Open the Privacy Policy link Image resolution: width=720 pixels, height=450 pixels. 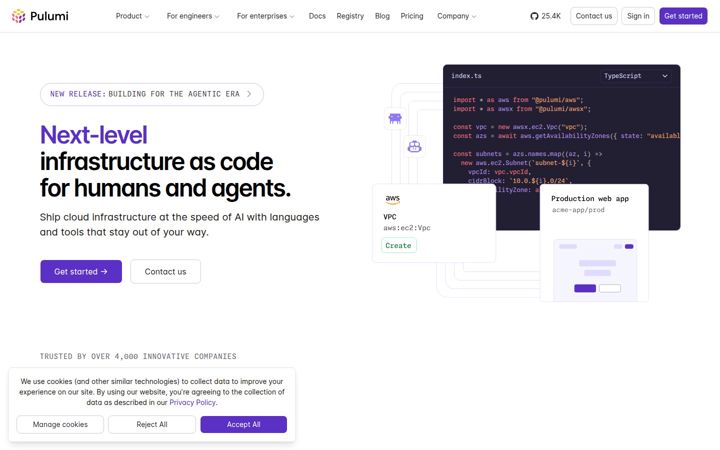[192, 402]
